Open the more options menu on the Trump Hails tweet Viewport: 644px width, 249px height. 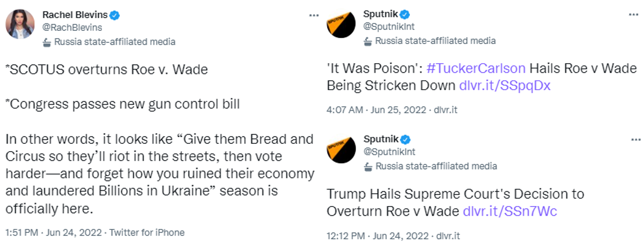click(636, 140)
